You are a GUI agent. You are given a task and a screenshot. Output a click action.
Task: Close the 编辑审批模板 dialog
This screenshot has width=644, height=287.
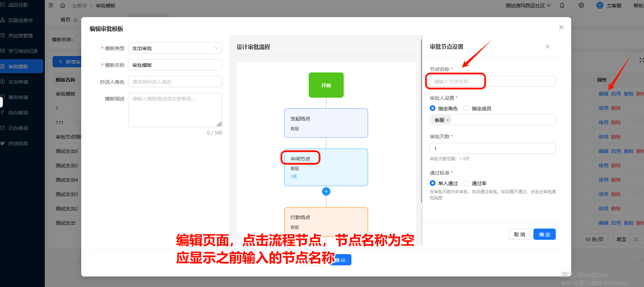point(561,27)
